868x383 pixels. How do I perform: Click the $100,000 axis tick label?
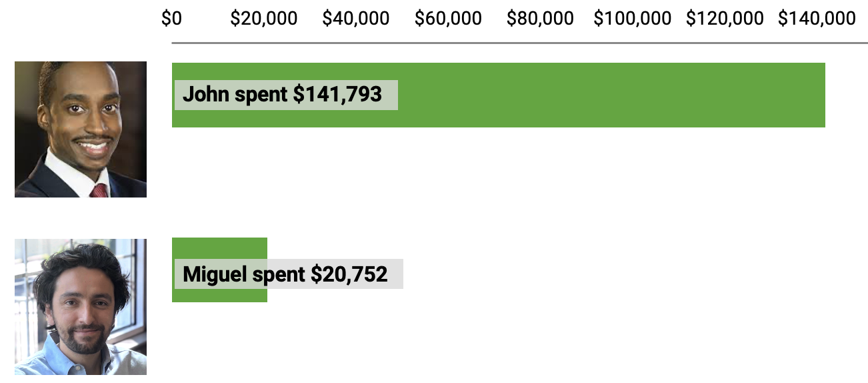click(633, 19)
